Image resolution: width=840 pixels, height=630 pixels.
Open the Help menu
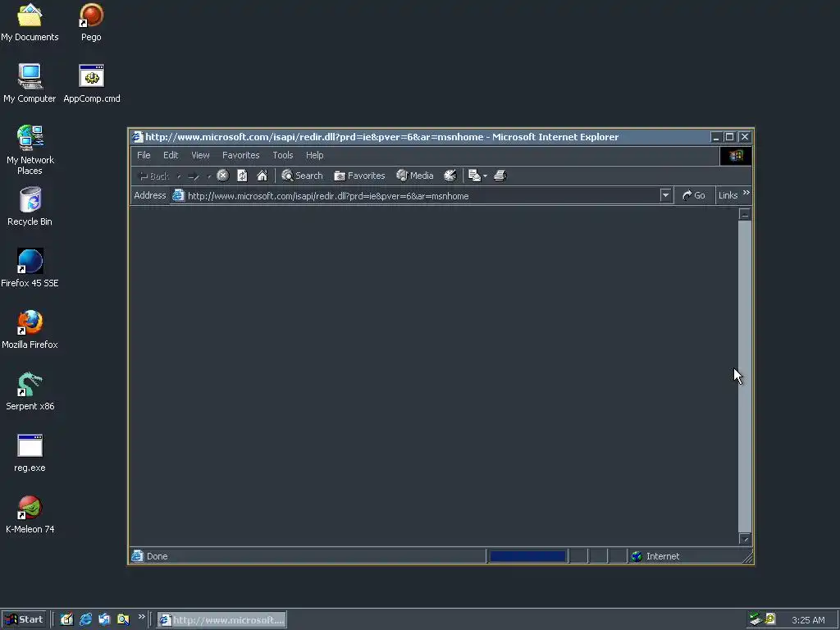pyautogui.click(x=314, y=155)
